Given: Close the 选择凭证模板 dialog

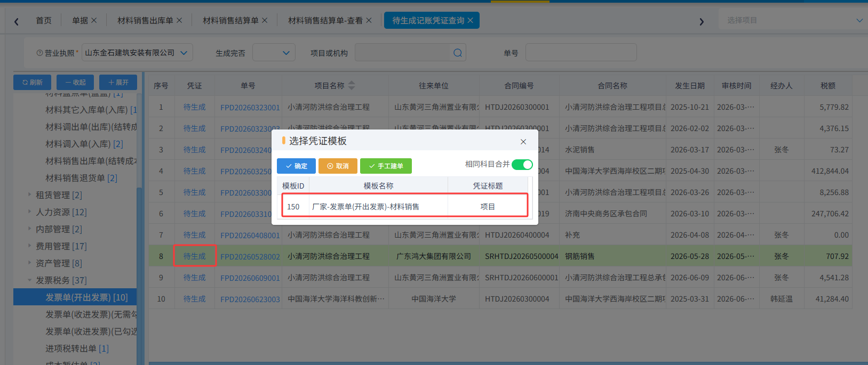Looking at the screenshot, I should click(x=523, y=142).
